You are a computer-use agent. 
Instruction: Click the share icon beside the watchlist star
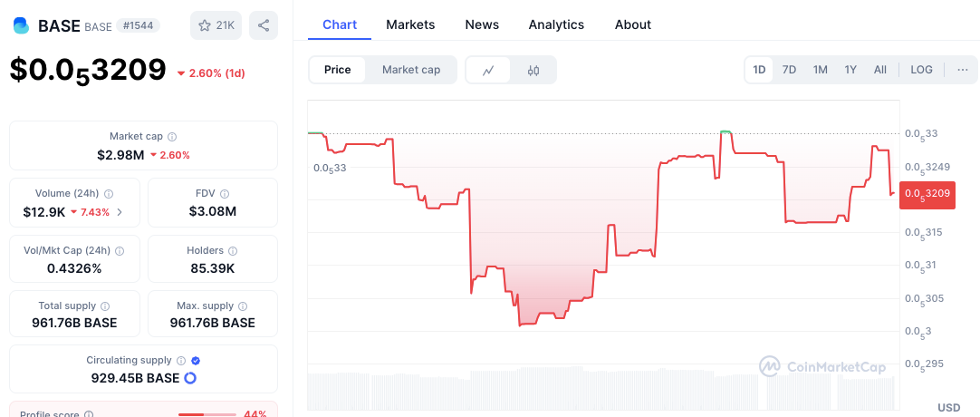264,25
